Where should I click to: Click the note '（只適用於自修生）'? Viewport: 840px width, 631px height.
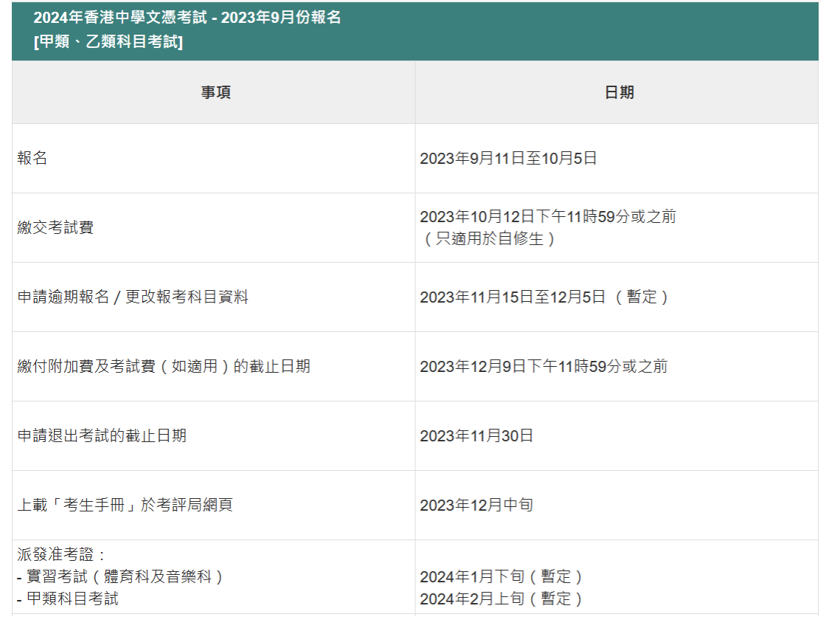tap(489, 238)
